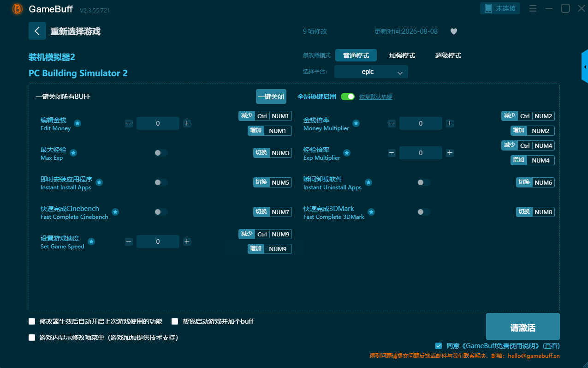Click Max Exp NUM3 toggle hotkey
588x368 pixels.
click(273, 153)
